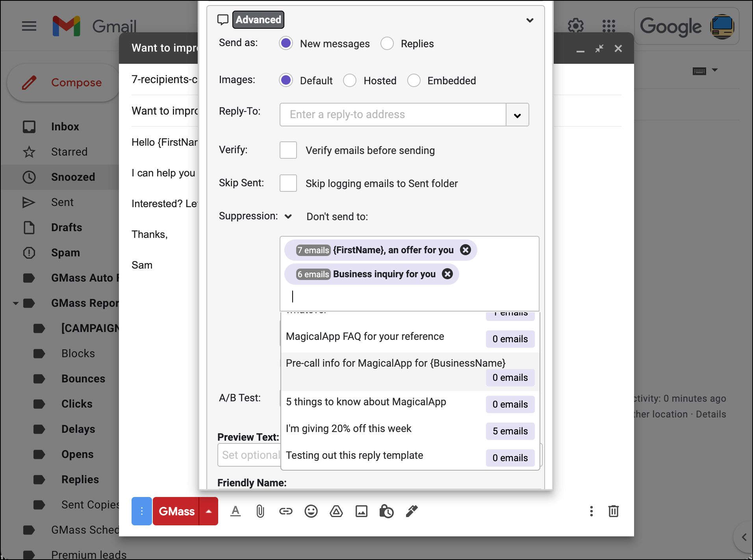
Task: Click the Spam folder icon
Action: 29,253
